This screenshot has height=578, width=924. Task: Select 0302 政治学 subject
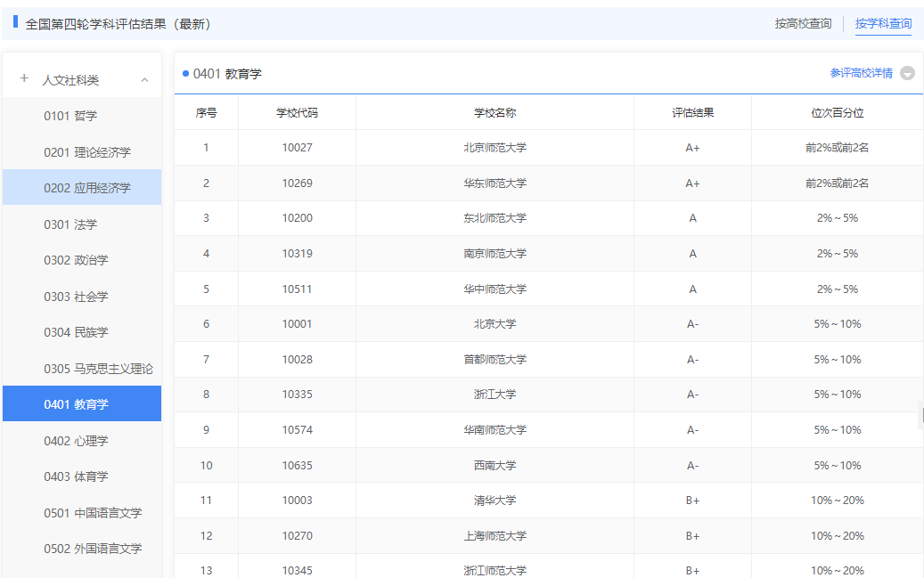tap(82, 260)
